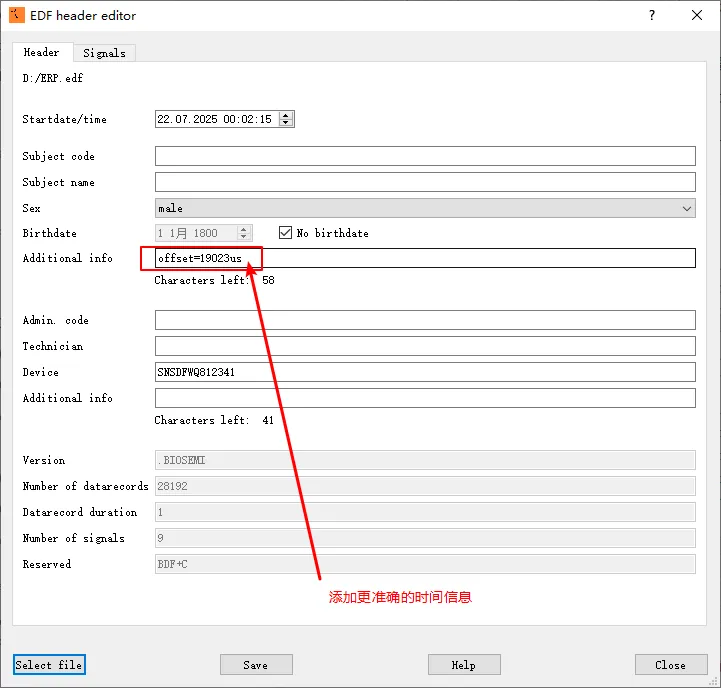721x688 pixels.
Task: Click the Startdate/time field
Action: (215, 119)
